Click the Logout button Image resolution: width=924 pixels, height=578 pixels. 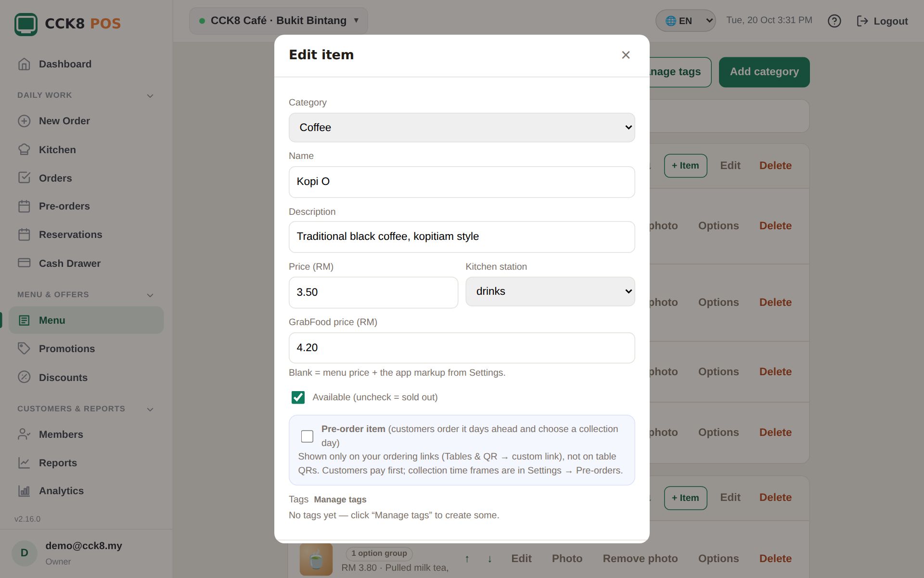pyautogui.click(x=883, y=21)
